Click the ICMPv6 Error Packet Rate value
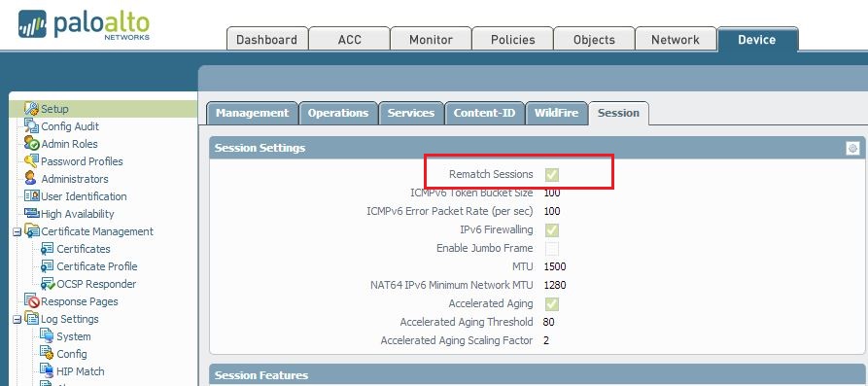868x386 pixels. click(x=552, y=212)
